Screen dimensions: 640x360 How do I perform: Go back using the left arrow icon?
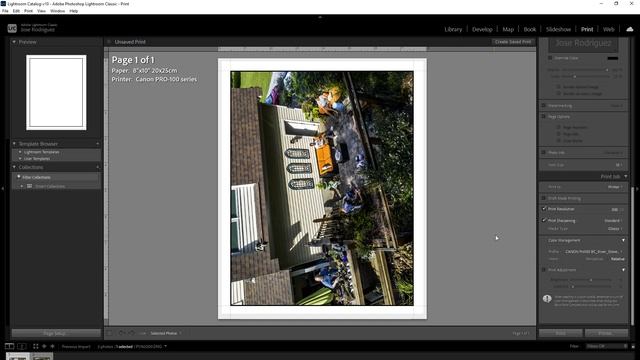(44, 346)
